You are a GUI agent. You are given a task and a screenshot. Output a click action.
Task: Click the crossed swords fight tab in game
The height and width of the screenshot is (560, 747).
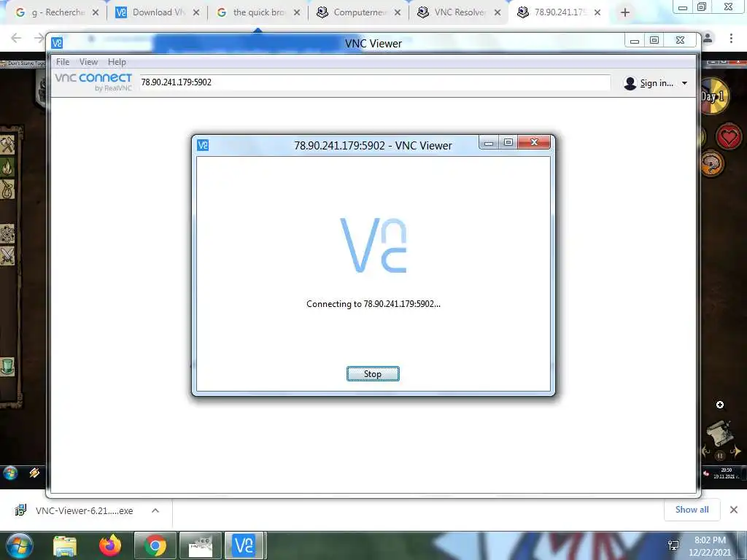[x=7, y=256]
